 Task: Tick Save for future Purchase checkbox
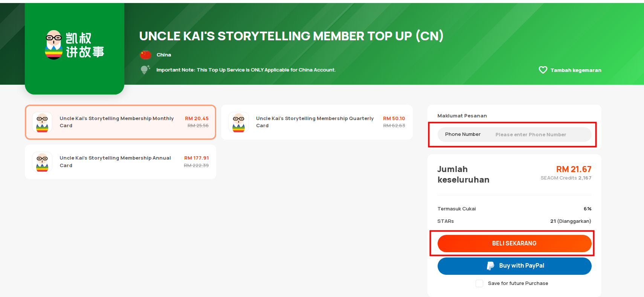click(x=479, y=283)
